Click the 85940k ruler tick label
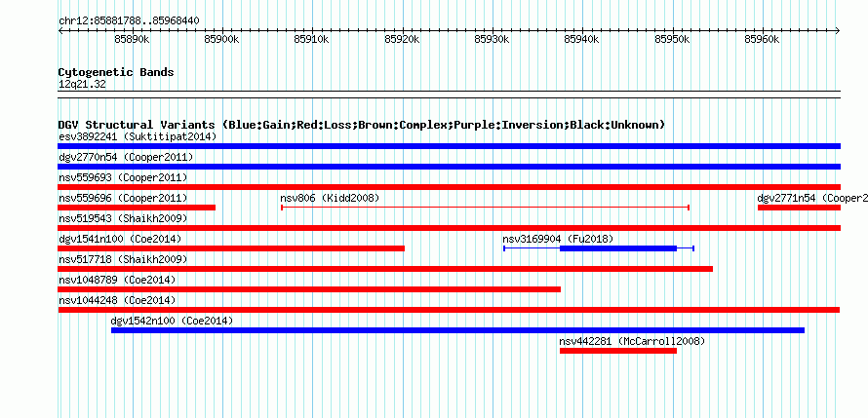The image size is (868, 418). pos(582,39)
